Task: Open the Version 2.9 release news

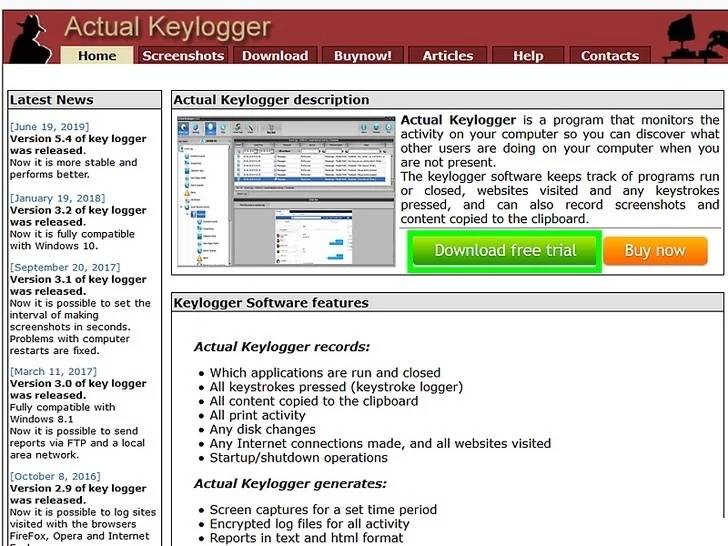Action: point(78,494)
